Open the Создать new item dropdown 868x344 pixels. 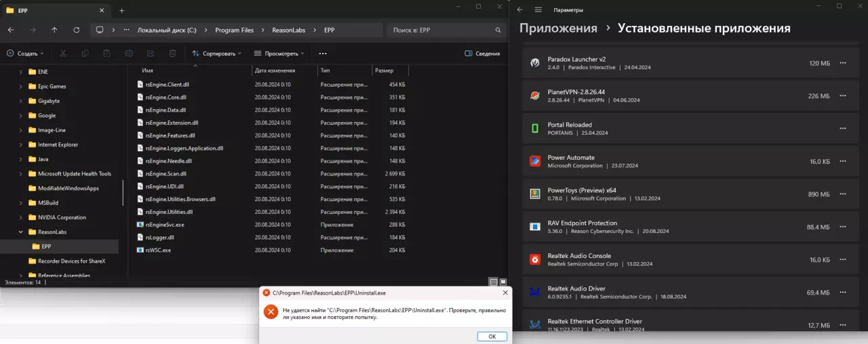(26, 53)
